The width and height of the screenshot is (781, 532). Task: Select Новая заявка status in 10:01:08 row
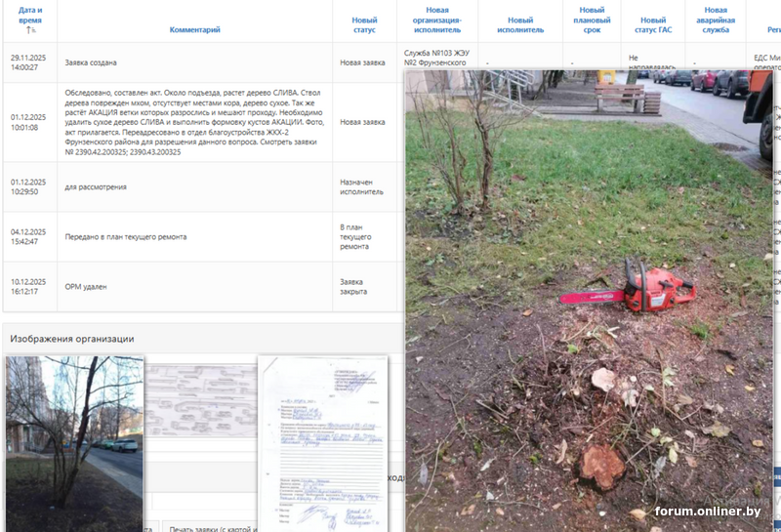pos(362,122)
